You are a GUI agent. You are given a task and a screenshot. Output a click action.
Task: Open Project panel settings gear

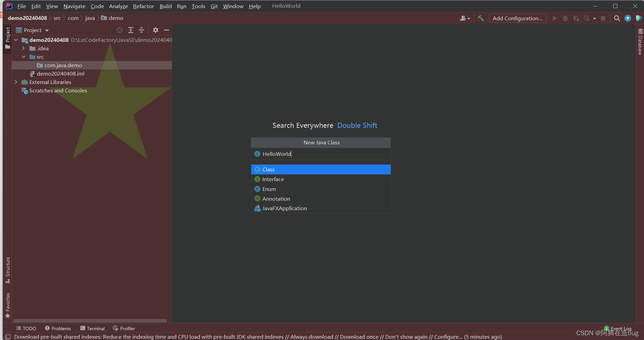click(x=155, y=30)
